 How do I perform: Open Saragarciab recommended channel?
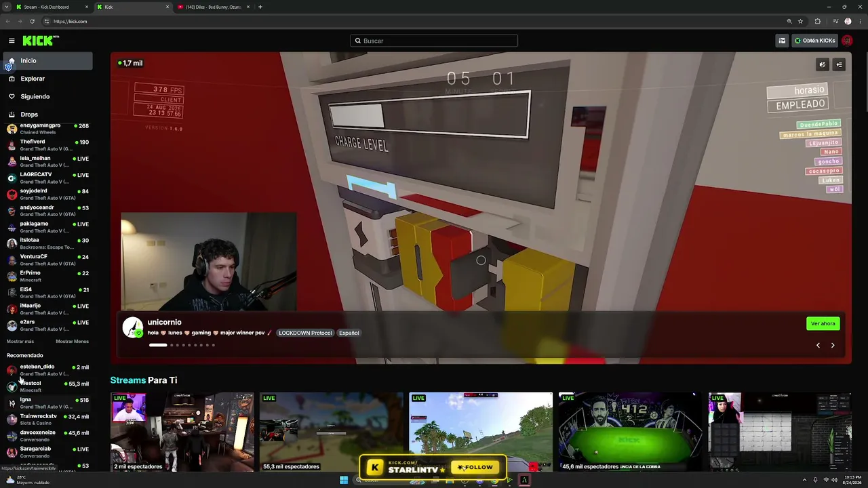47,452
